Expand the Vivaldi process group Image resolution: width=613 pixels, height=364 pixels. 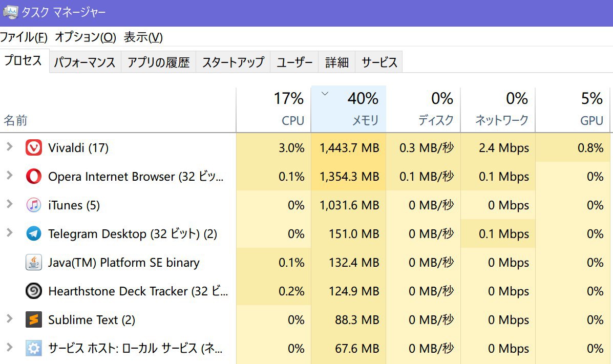9,147
